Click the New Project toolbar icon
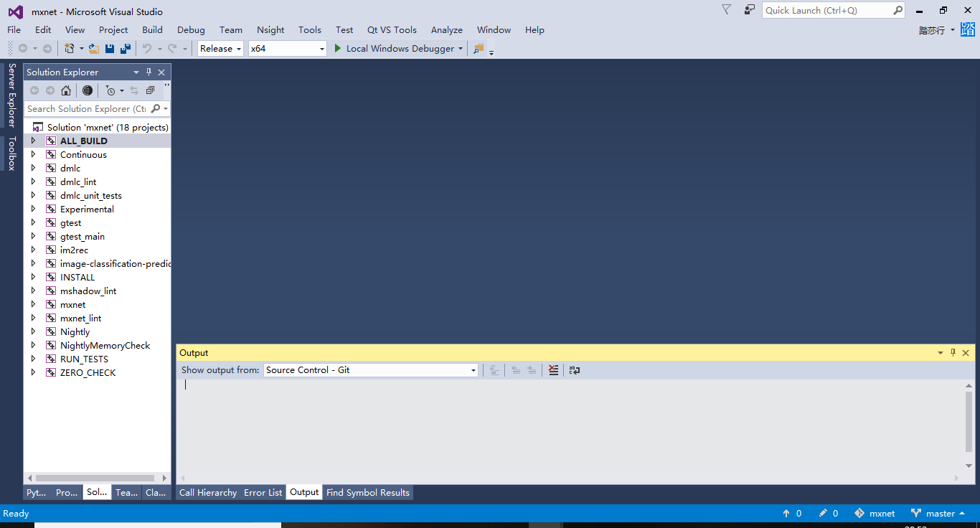 (x=69, y=49)
